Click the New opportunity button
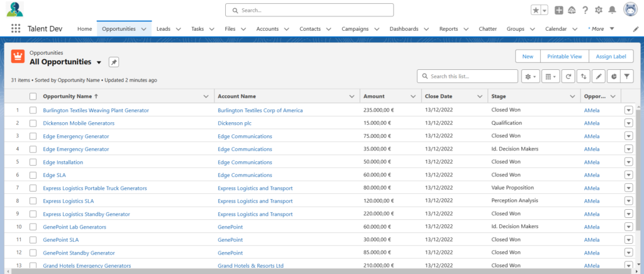644x274 pixels. coord(528,56)
